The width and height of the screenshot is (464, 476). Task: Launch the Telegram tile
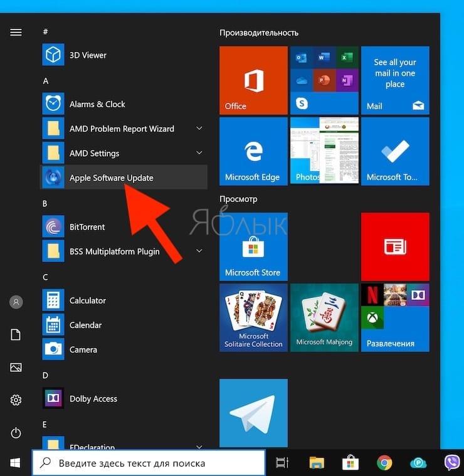pos(253,413)
